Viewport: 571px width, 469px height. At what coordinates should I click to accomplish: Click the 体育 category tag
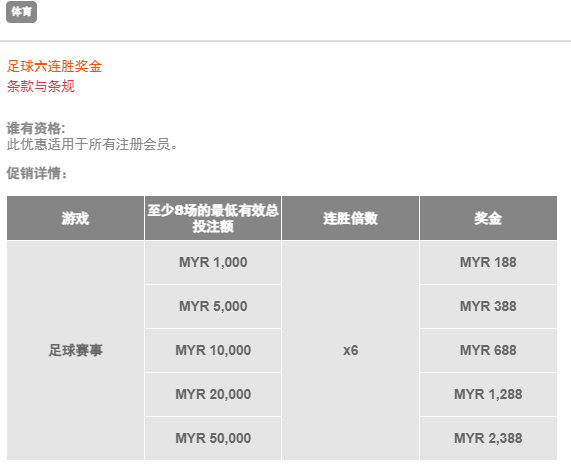pyautogui.click(x=21, y=12)
